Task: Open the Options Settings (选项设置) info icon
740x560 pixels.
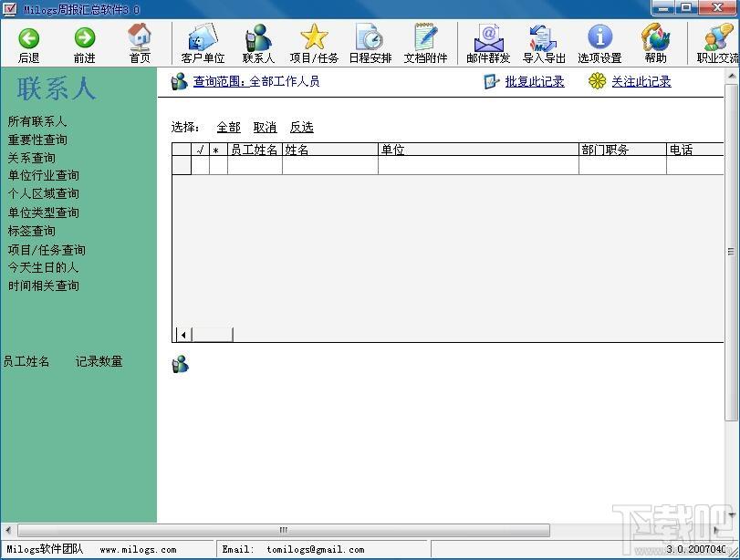Action: (x=599, y=36)
